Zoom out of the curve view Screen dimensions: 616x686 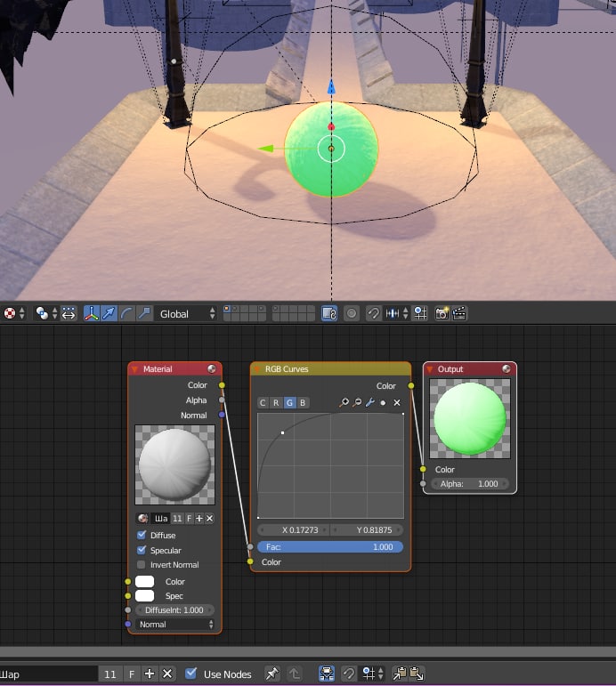click(357, 402)
